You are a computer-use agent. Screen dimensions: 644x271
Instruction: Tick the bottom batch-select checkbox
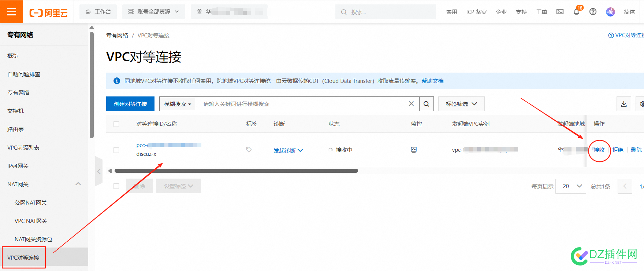(x=116, y=186)
